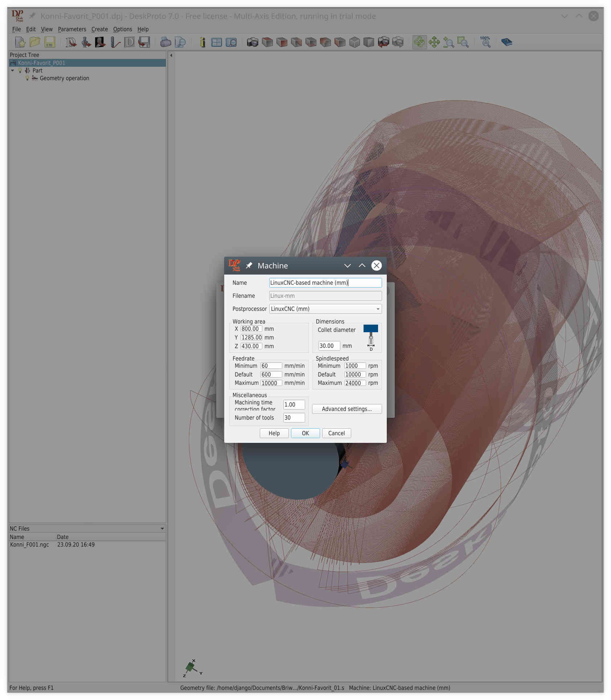Screen dimensions: 611x700
Task: Click the Print icon
Action: (x=165, y=42)
